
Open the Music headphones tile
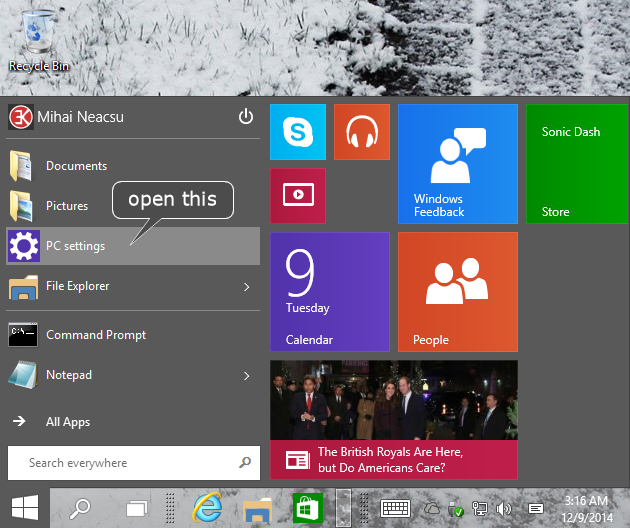[362, 132]
